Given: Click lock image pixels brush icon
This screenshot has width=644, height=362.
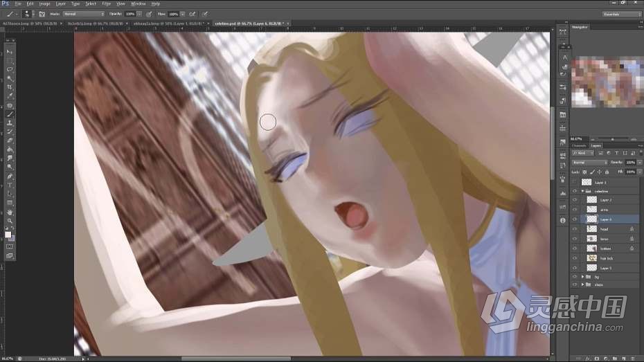Looking at the screenshot, I should pos(592,172).
